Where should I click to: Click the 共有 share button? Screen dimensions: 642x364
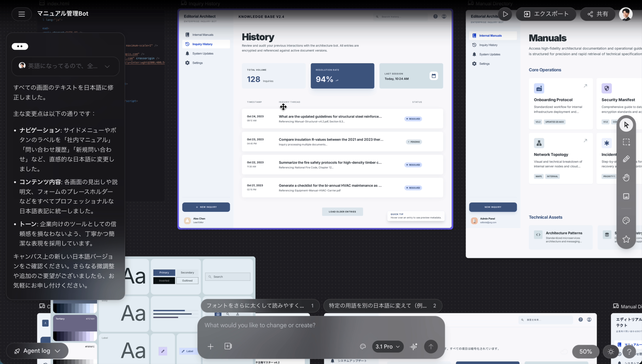(598, 14)
